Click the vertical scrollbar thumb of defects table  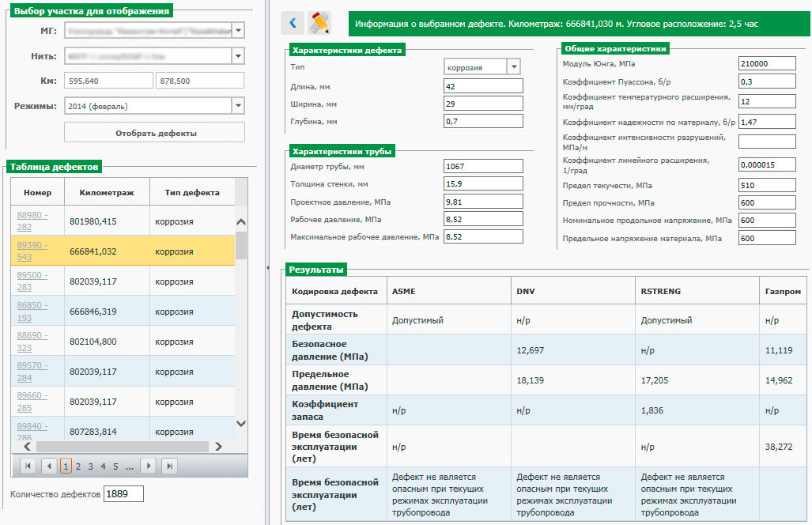point(241,245)
